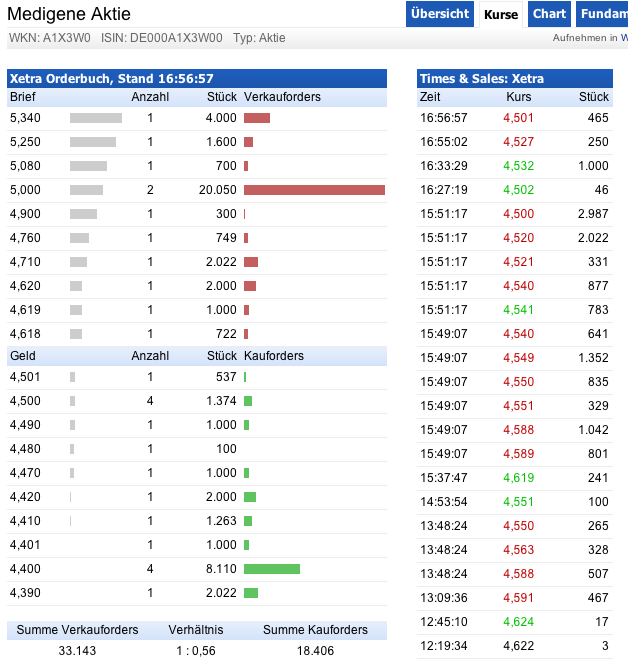
Task: Click the Times & Sales: Xetra header
Action: [x=514, y=78]
